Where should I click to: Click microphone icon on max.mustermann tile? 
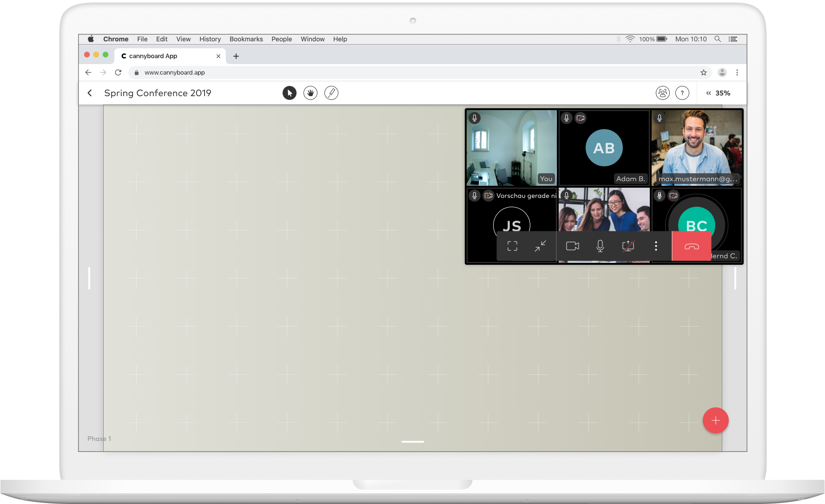coord(660,118)
